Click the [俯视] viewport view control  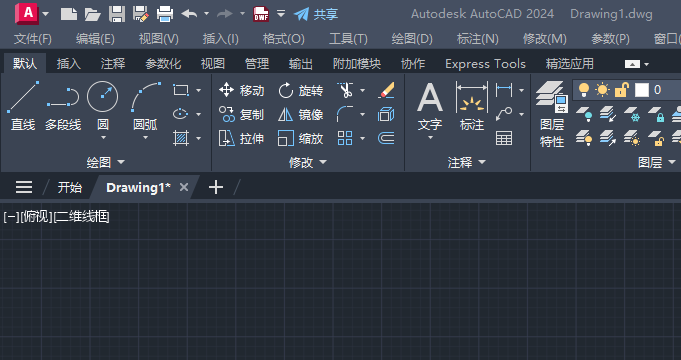pos(36,216)
